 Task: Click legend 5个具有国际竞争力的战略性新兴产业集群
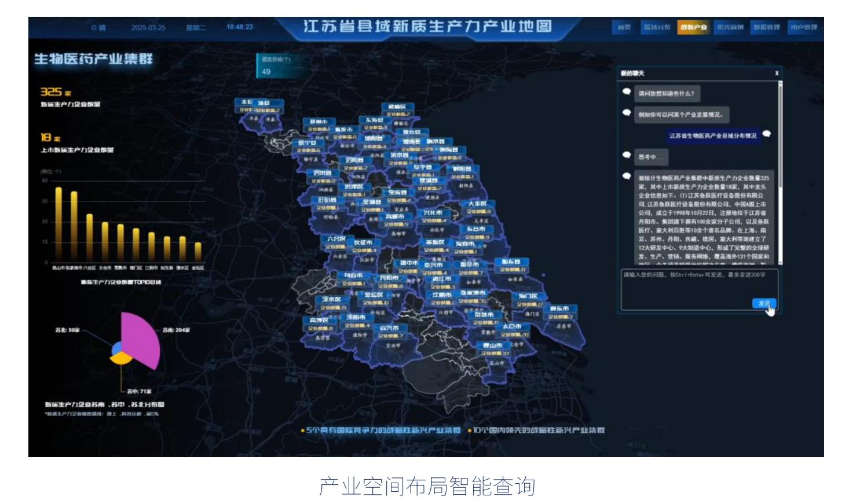pyautogui.click(x=380, y=431)
